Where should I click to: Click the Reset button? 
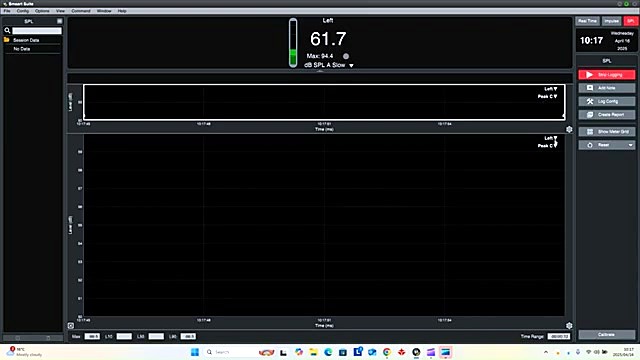(x=602, y=145)
